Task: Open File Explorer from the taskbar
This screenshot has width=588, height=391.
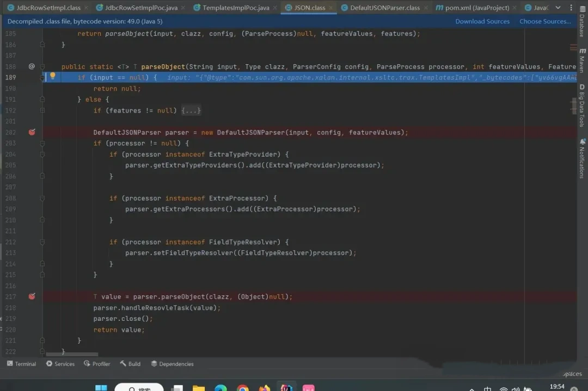Action: coord(199,388)
